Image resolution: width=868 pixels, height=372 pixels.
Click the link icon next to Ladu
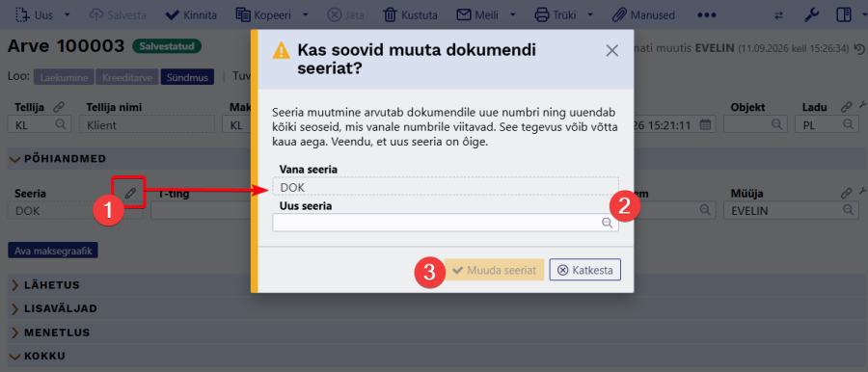[847, 107]
